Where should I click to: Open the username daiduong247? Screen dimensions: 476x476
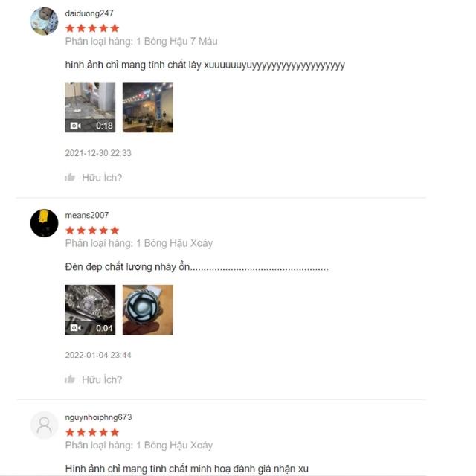pos(89,13)
